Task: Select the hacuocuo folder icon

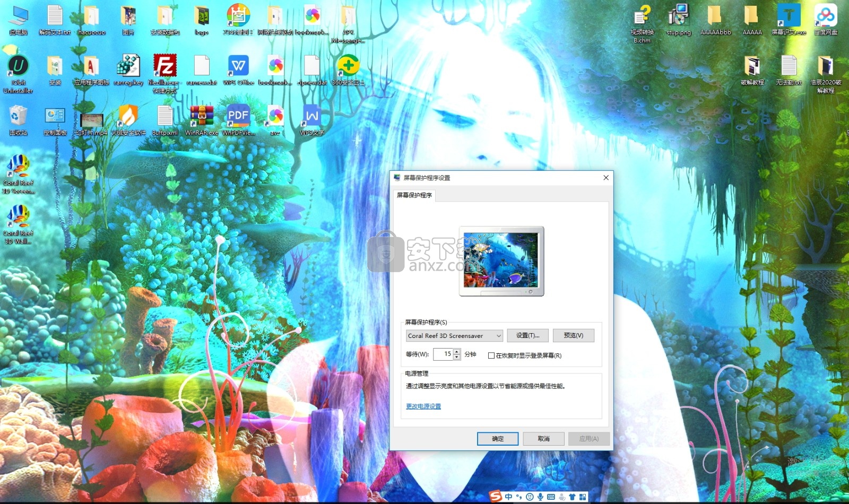Action: point(91,20)
